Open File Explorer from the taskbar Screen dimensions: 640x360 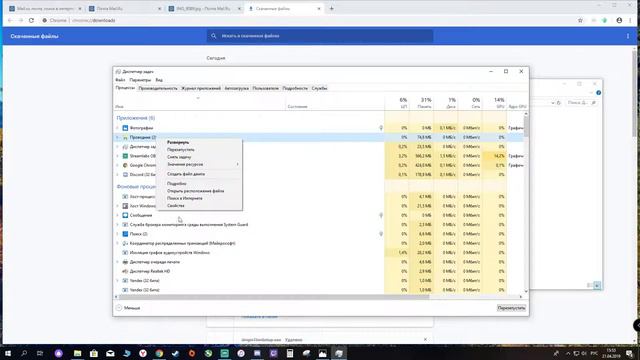coord(78,353)
